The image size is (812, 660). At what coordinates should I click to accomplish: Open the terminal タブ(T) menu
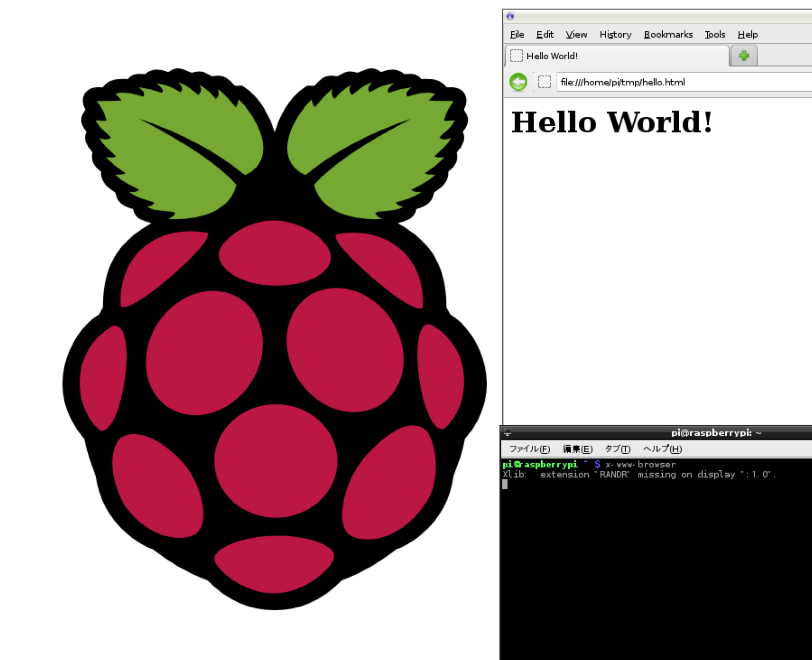point(617,449)
